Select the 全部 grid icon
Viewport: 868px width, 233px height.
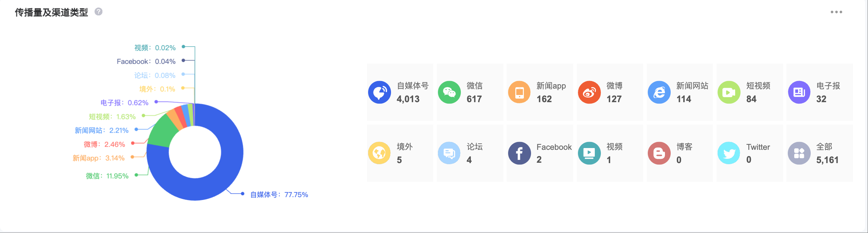(799, 153)
